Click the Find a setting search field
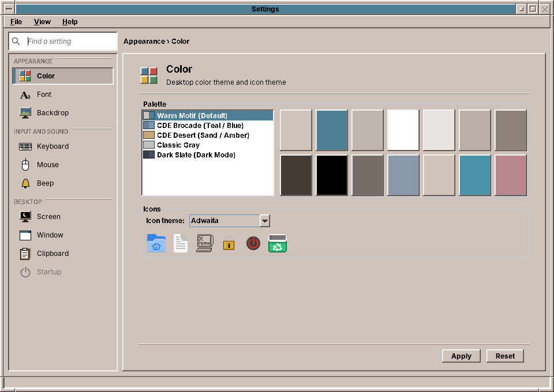 click(x=63, y=42)
